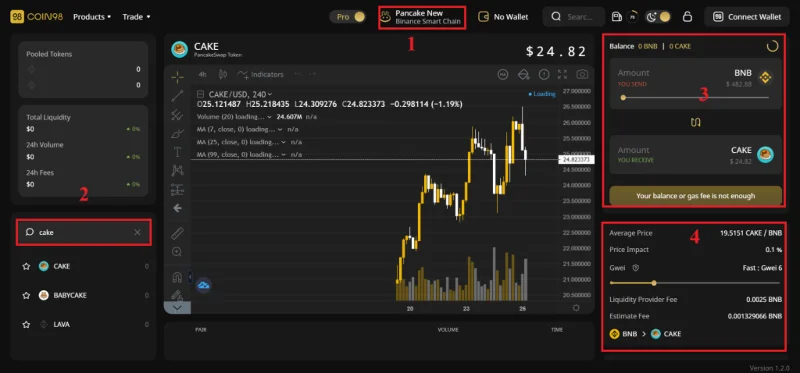
Task: Take a chart snapshot with camera icon
Action: [x=582, y=74]
